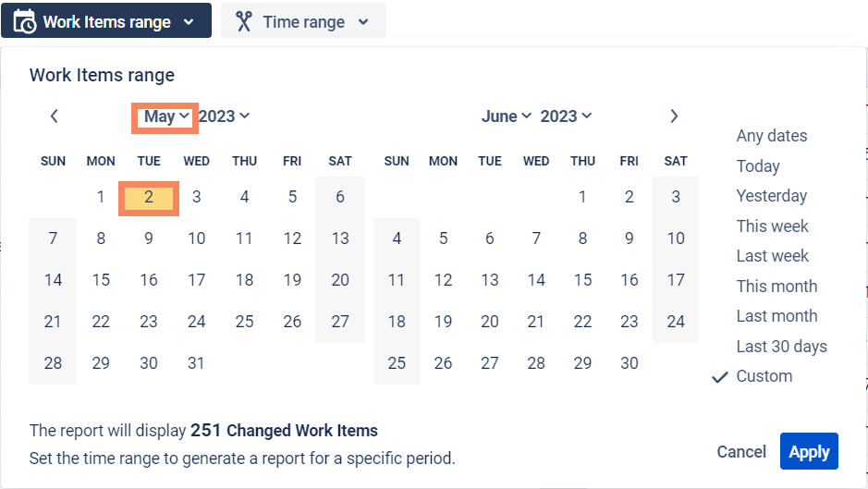Open the 2023 year dropdown beside May
The image size is (868, 489).
(x=225, y=116)
